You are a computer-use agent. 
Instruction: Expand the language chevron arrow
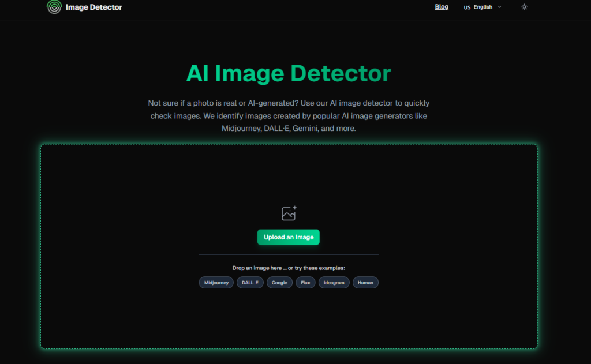(500, 7)
